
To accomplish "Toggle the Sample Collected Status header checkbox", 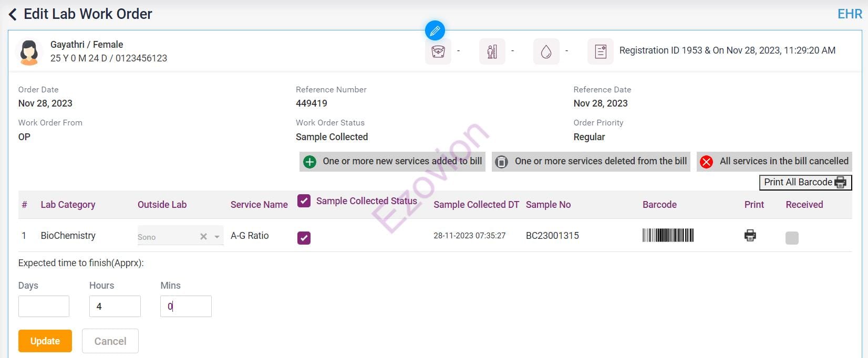I will 304,201.
